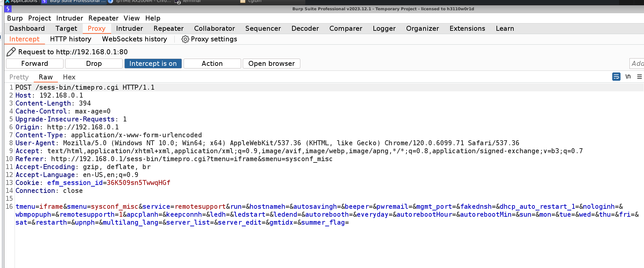Drop the intercepted request
This screenshot has height=268, width=644.
(94, 64)
